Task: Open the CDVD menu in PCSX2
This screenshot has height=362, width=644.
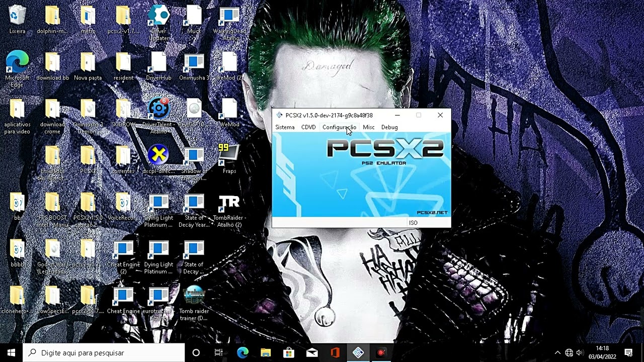Action: tap(308, 127)
